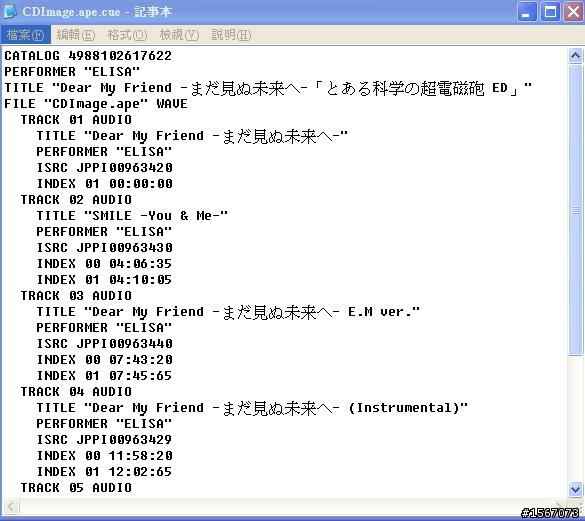The height and width of the screenshot is (521, 585).
Task: Click the TITLE "SMILE -You & Me-" line
Action: 132,216
